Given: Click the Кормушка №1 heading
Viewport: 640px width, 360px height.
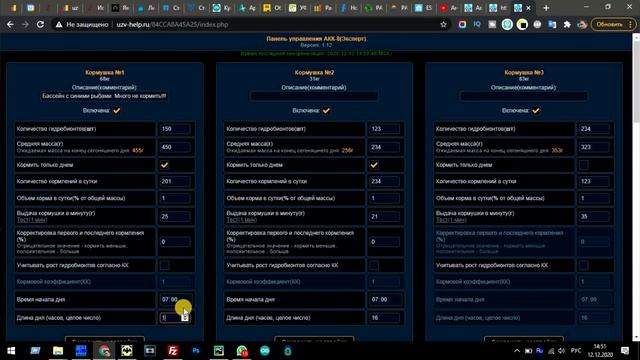Looking at the screenshot, I should click(104, 73).
